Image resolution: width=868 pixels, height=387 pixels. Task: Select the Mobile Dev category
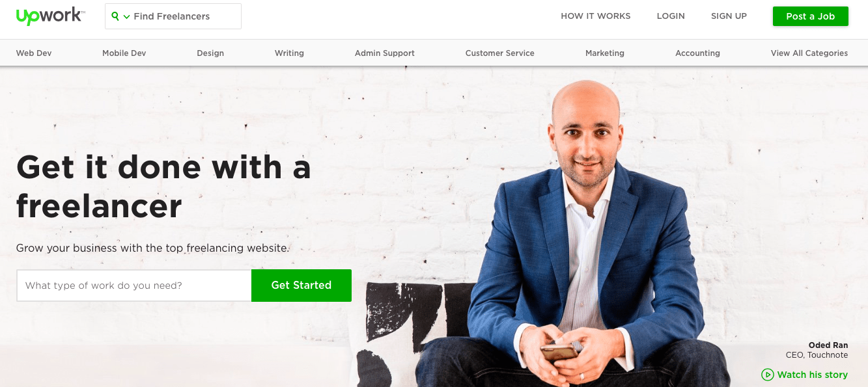click(x=124, y=53)
